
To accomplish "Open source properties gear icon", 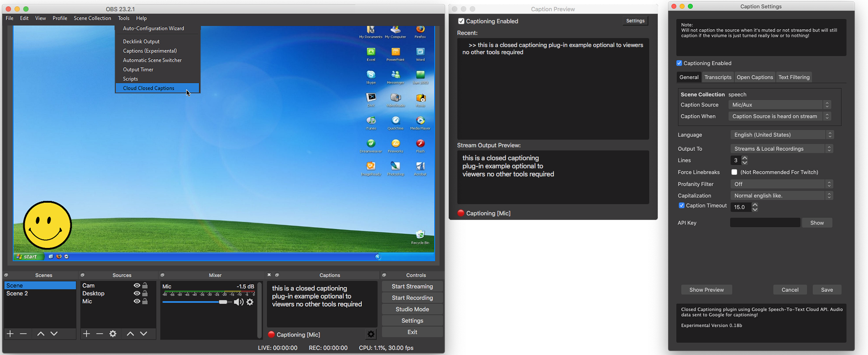I will coord(113,334).
